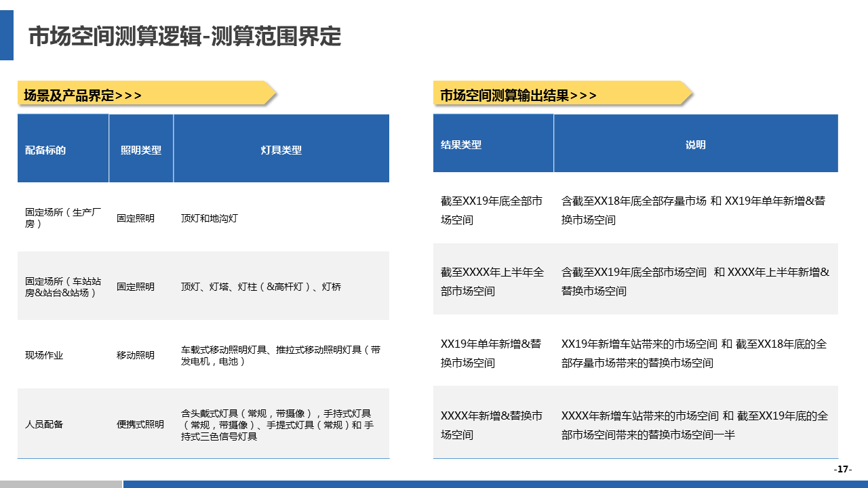Screen dimensions: 868x488
Task: Select the 人员配备 row label
Action: (x=44, y=424)
